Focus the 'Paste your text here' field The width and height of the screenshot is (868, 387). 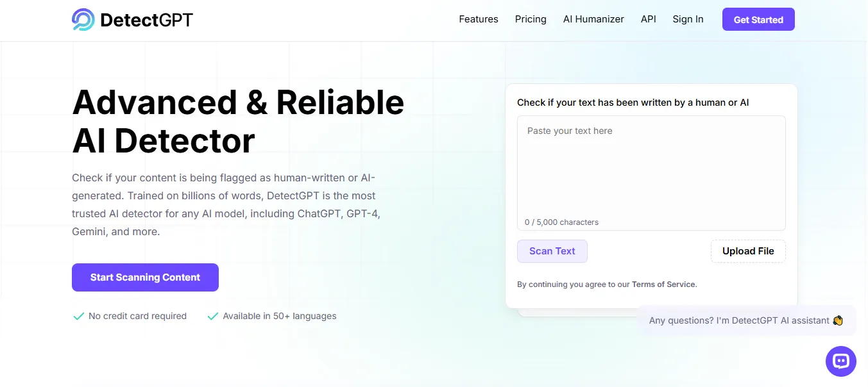coord(651,173)
